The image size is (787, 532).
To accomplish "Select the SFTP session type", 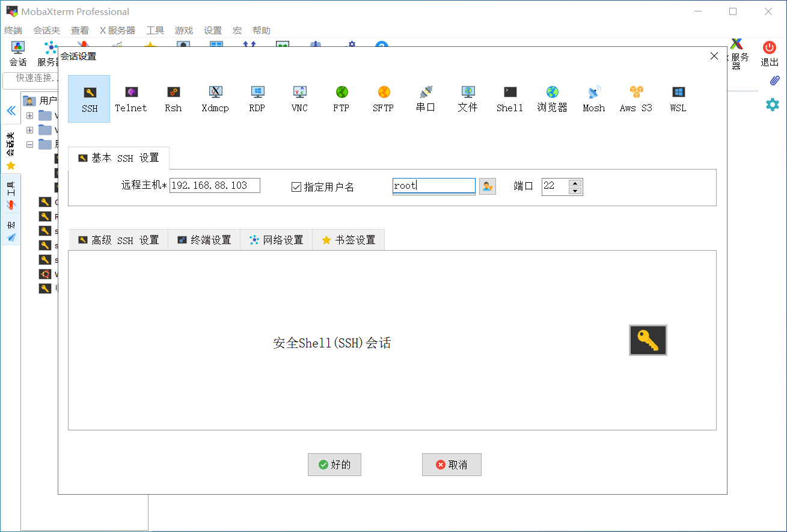I will (383, 97).
